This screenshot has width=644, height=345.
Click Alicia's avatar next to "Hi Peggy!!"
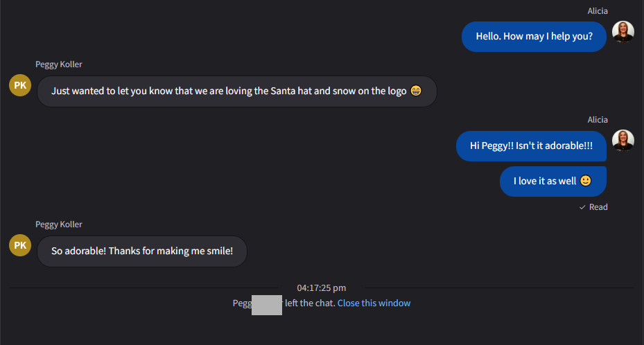click(623, 141)
